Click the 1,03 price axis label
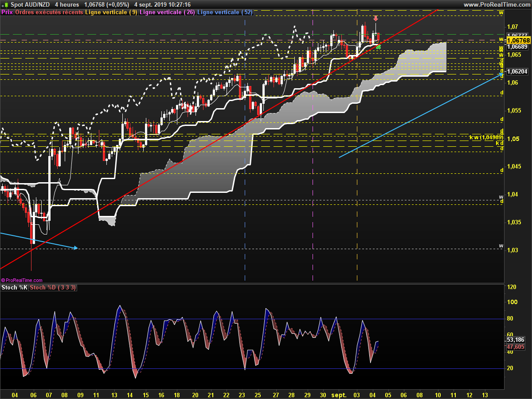The image size is (532, 399). click(513, 250)
